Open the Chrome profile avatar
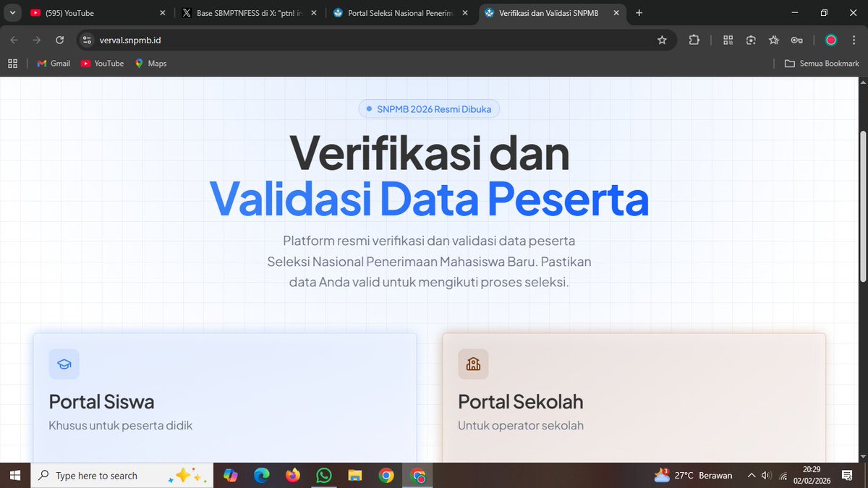The image size is (868, 488). (831, 40)
